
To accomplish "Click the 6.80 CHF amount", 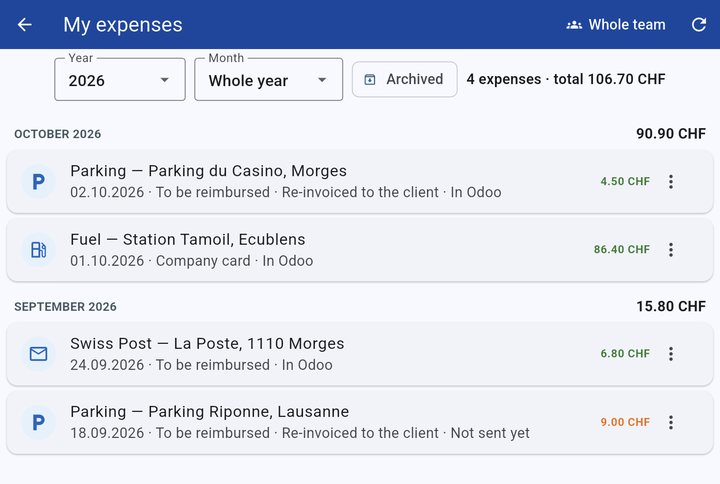I will pos(625,354).
